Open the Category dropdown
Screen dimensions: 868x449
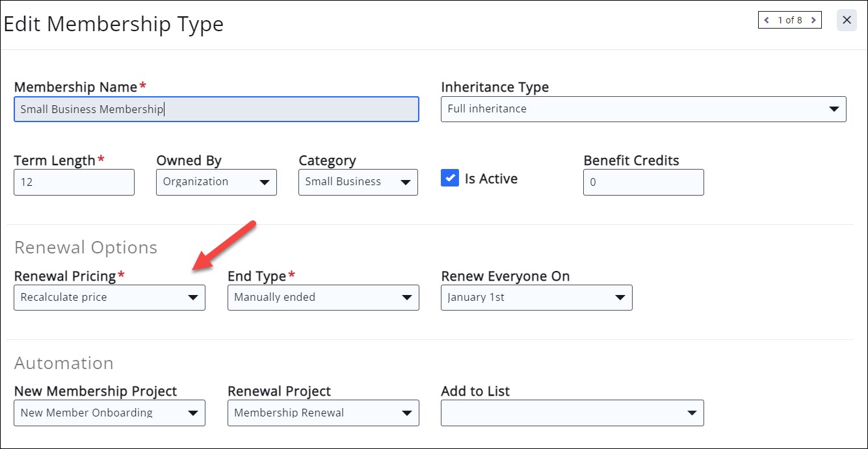tap(358, 182)
